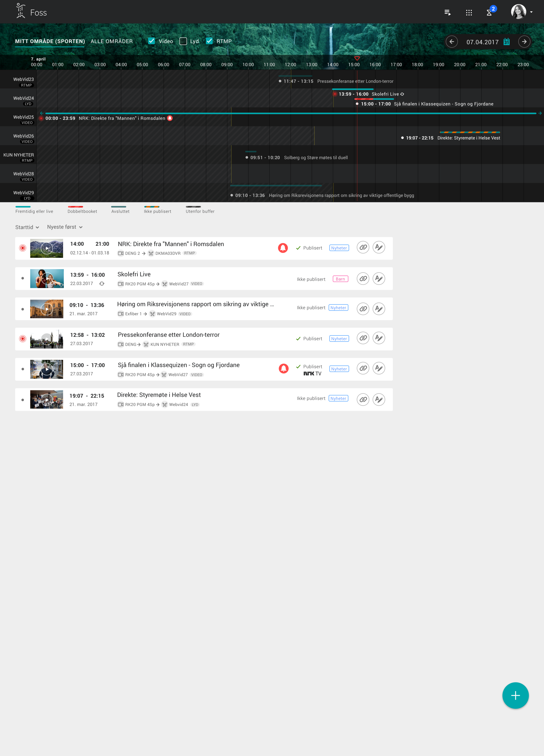
Task: Switch to the Alle områder tab
Action: point(112,41)
